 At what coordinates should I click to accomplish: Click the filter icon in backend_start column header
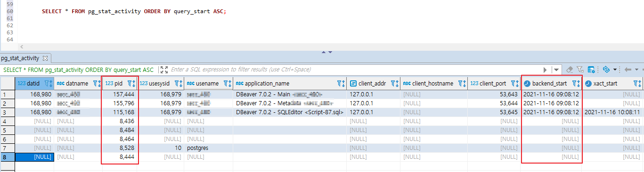[x=575, y=83]
